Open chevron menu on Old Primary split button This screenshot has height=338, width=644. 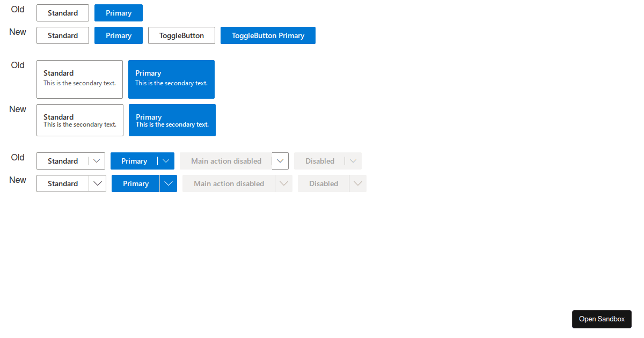coord(166,161)
